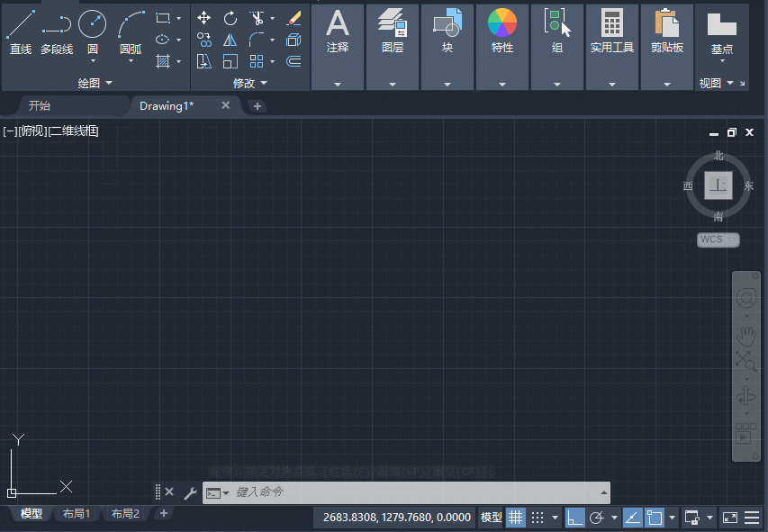Open the 块 block panel

[x=447, y=47]
